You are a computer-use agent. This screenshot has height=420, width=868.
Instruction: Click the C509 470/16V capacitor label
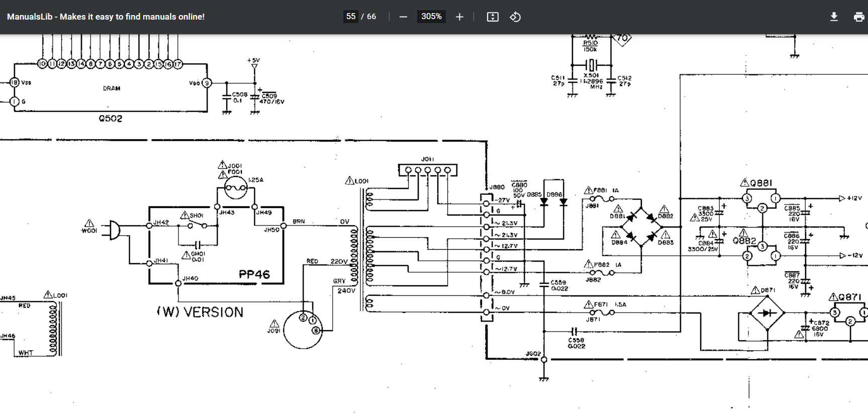[x=271, y=98]
